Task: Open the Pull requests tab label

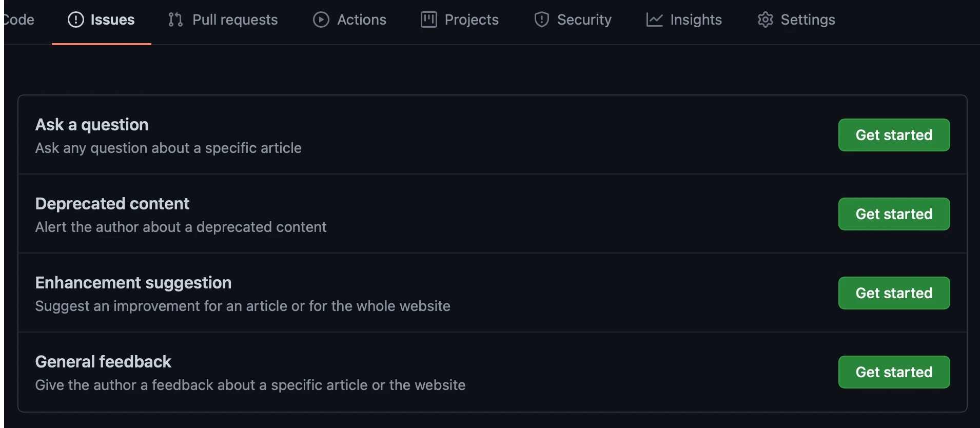Action: coord(235,20)
